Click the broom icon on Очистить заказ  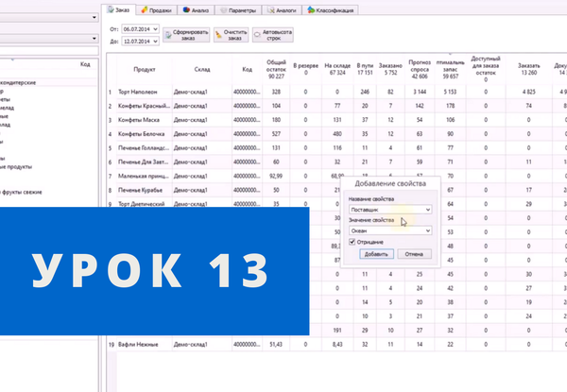point(218,35)
